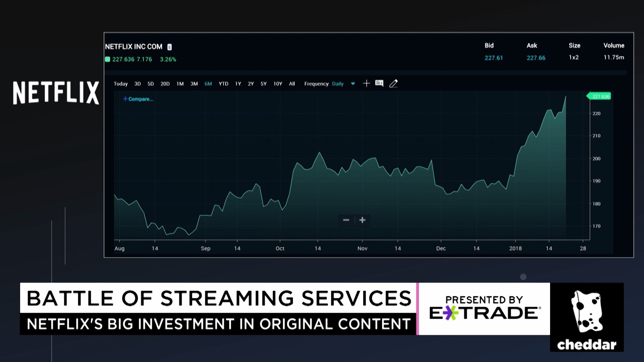Click the 2018 marker on date axis
This screenshot has height=362, width=644.
[516, 248]
